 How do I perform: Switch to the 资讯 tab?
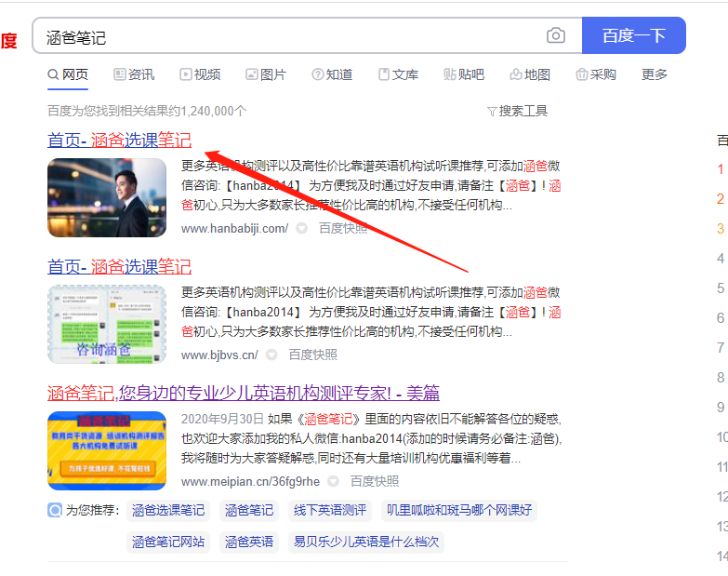134,74
